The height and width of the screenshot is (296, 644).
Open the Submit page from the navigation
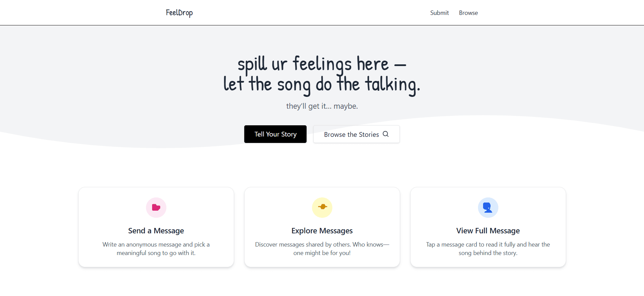click(439, 13)
